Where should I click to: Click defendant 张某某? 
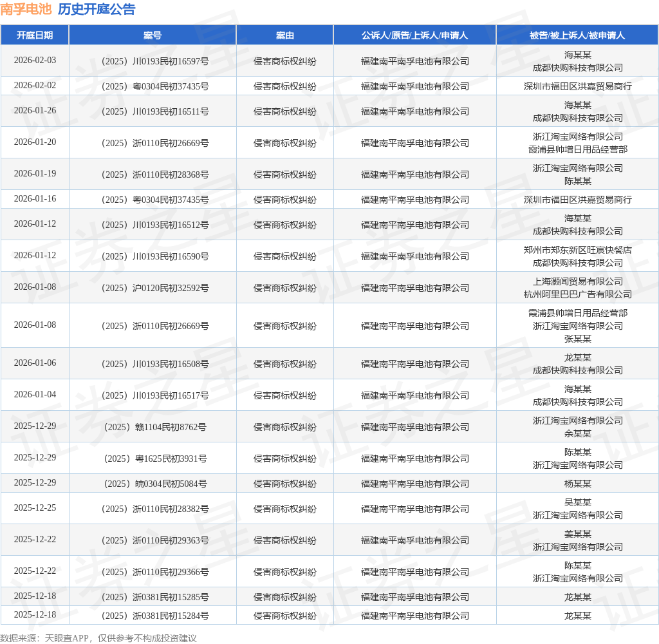click(x=578, y=339)
